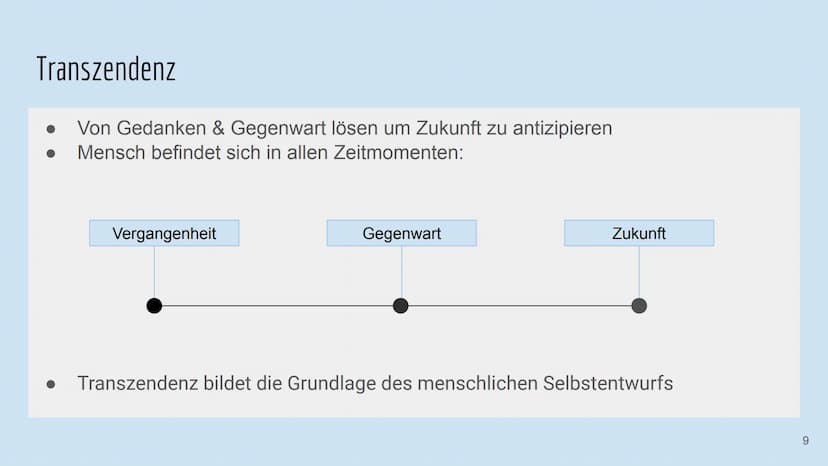This screenshot has height=466, width=828.
Task: Select the Zukunft label box
Action: [x=639, y=233]
